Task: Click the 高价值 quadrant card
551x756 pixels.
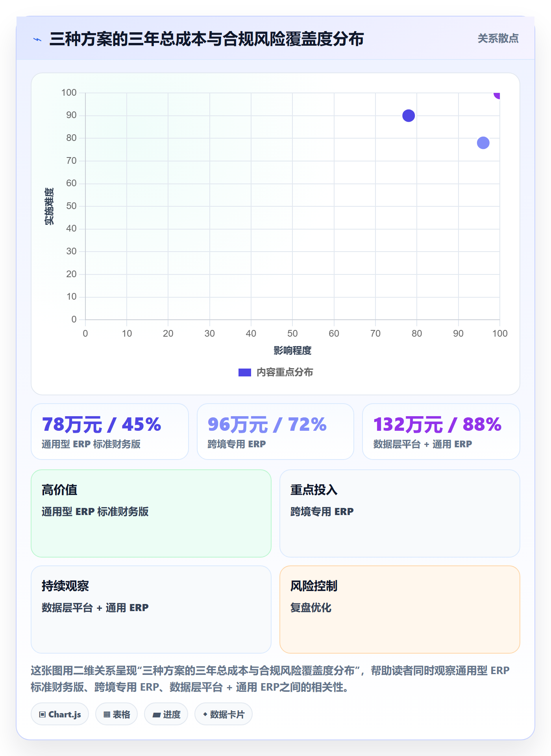Action: click(x=151, y=513)
